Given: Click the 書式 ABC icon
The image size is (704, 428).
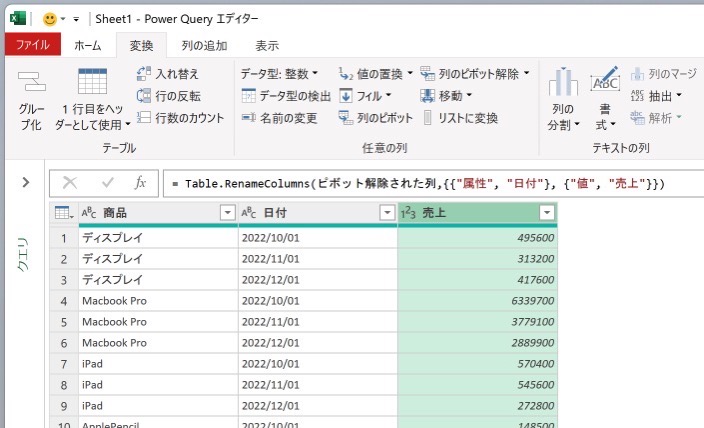Looking at the screenshot, I should click(605, 79).
